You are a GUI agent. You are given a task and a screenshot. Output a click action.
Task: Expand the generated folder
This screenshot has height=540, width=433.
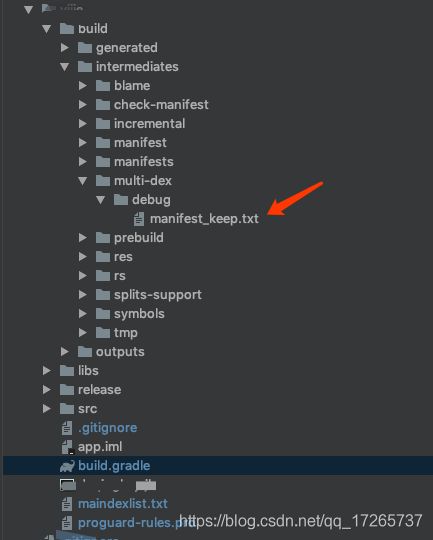coord(64,48)
